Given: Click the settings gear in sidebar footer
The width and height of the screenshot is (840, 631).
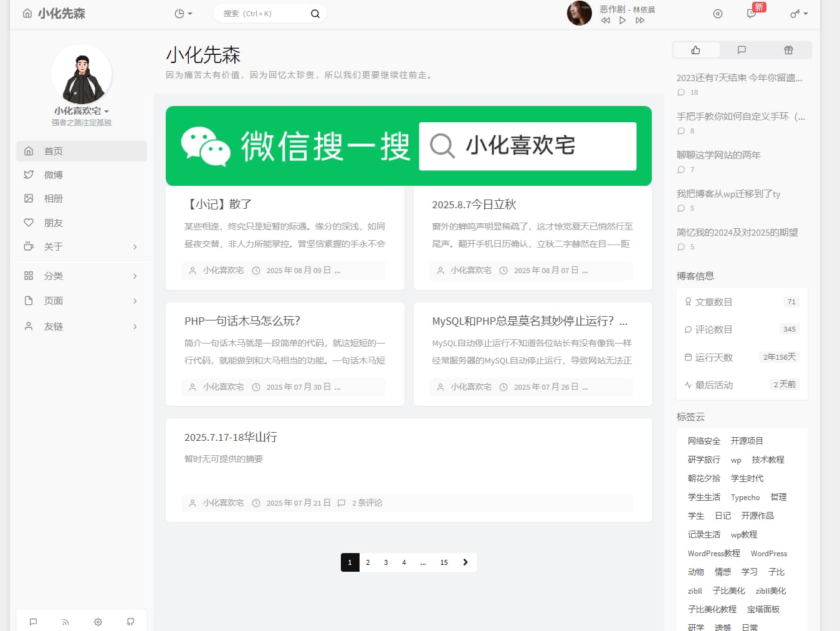Looking at the screenshot, I should (x=98, y=622).
